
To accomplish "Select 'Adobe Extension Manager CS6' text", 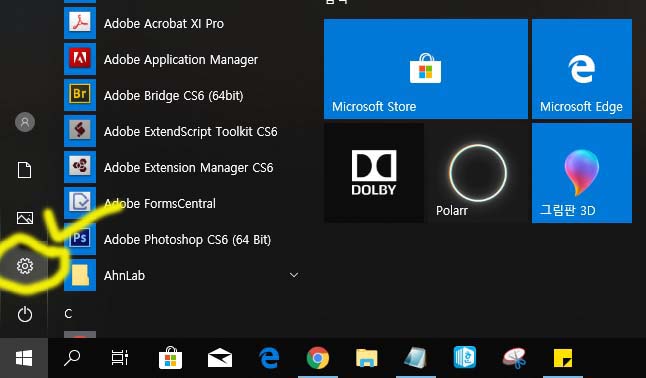I will 188,167.
